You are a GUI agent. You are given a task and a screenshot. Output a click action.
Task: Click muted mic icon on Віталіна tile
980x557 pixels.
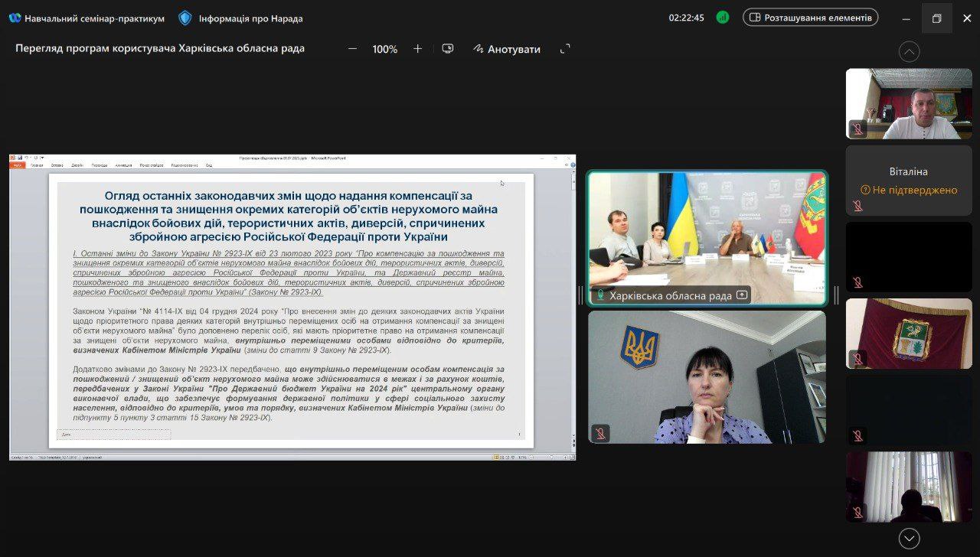[x=858, y=205]
